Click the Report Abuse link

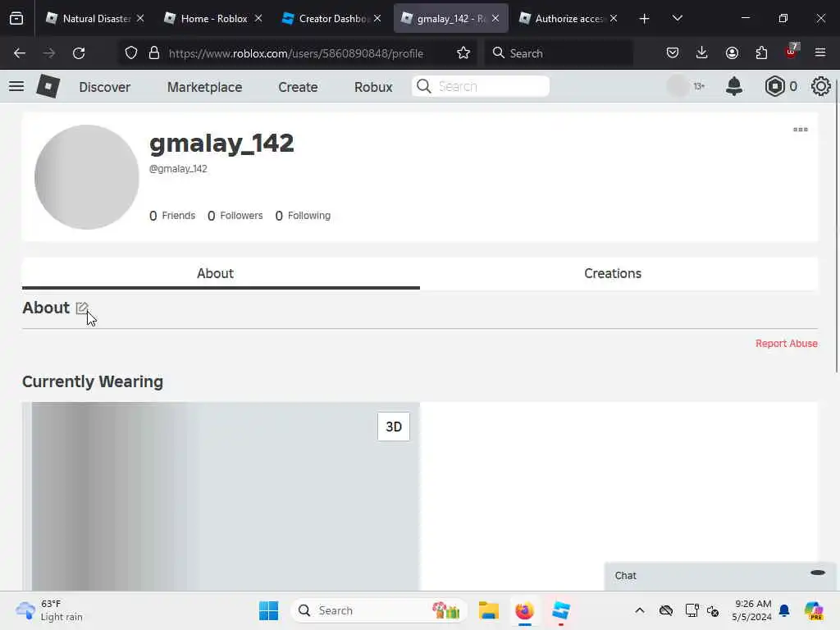pyautogui.click(x=787, y=344)
